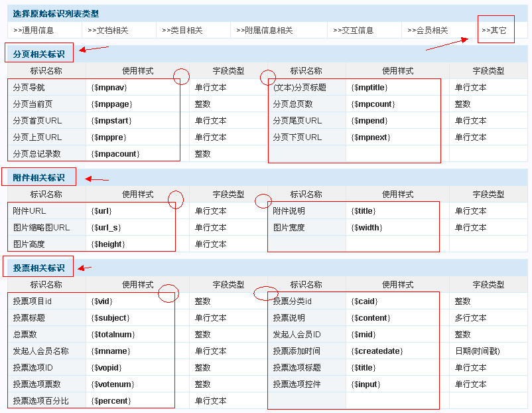Image resolution: width=532 pixels, height=413 pixels.
Task: Select the {$mpcount} tag
Action: tap(373, 104)
